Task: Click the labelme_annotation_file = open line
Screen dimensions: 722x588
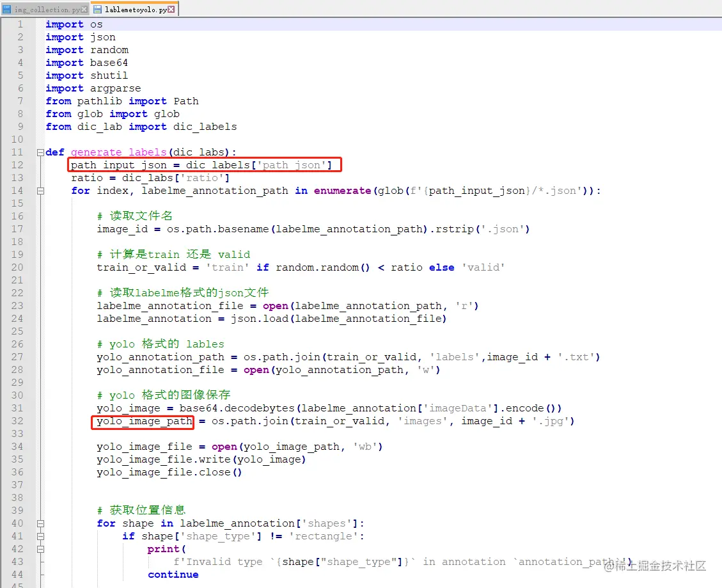Action: pyautogui.click(x=288, y=306)
